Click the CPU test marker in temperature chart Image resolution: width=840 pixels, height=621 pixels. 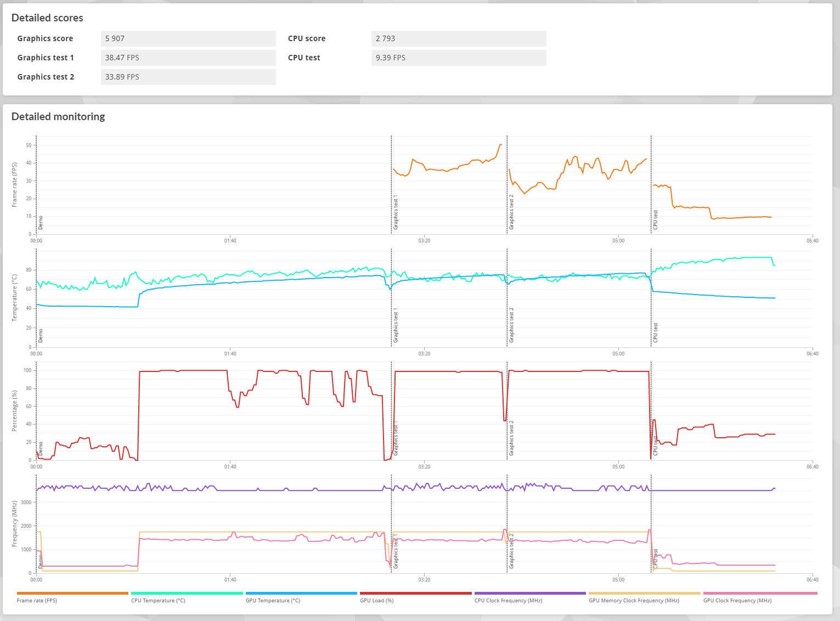[655, 333]
